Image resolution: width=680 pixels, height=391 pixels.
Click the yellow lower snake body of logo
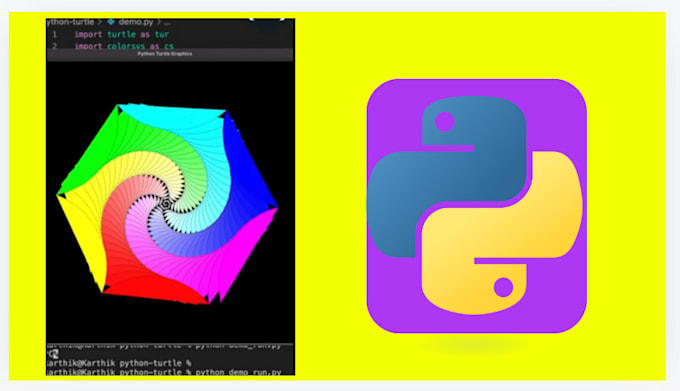tap(503, 234)
